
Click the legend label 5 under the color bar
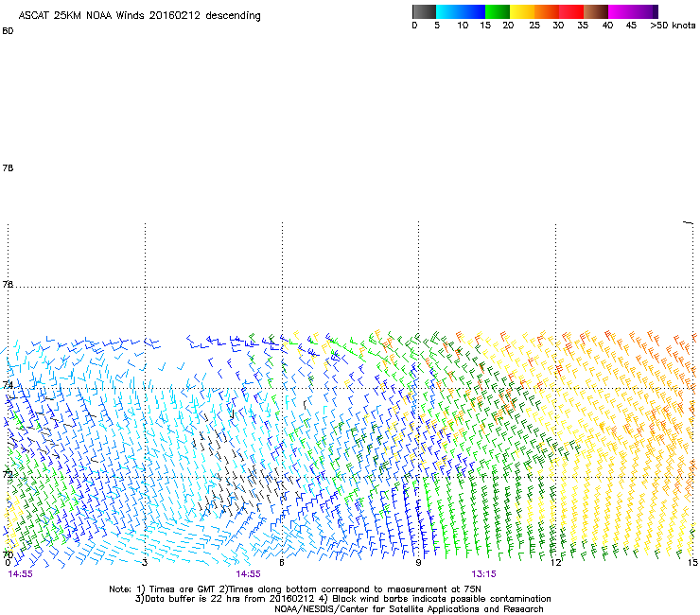coord(437,26)
